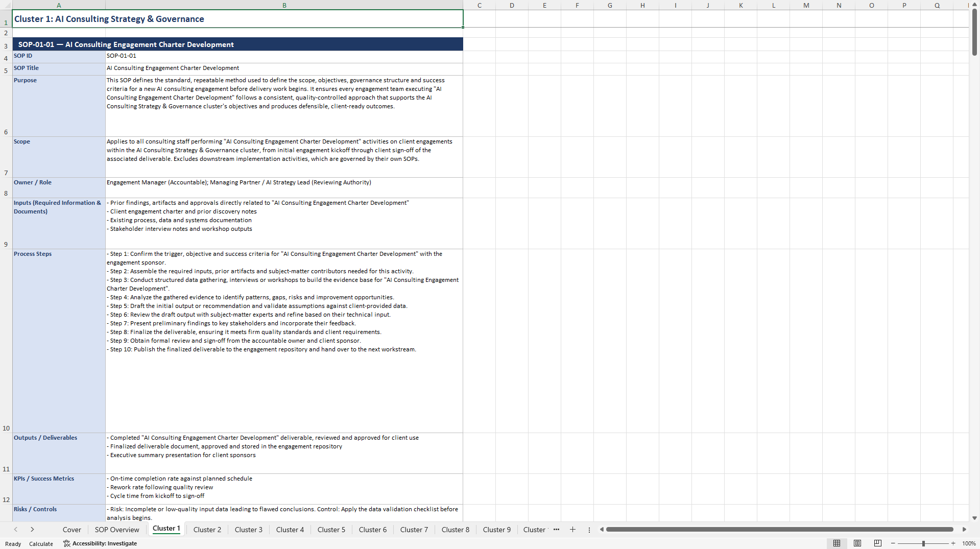Open the SOP Overview sheet tab
This screenshot has height=549, width=980.
(x=117, y=530)
